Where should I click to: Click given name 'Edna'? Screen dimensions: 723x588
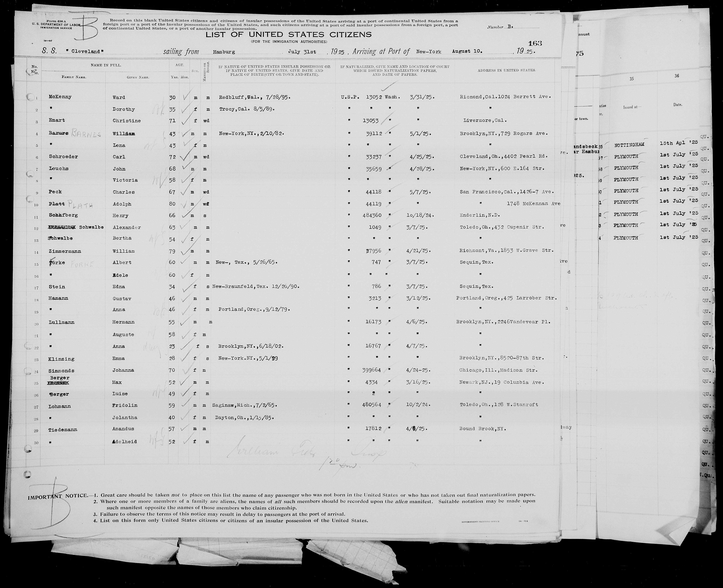click(119, 287)
